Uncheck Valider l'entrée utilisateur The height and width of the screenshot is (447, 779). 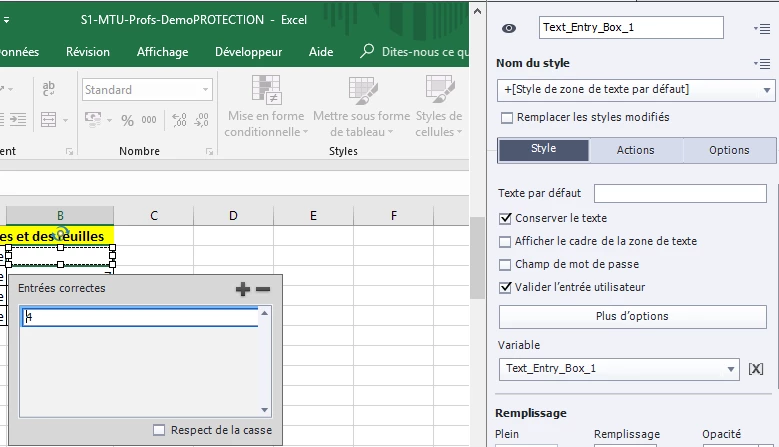[505, 287]
